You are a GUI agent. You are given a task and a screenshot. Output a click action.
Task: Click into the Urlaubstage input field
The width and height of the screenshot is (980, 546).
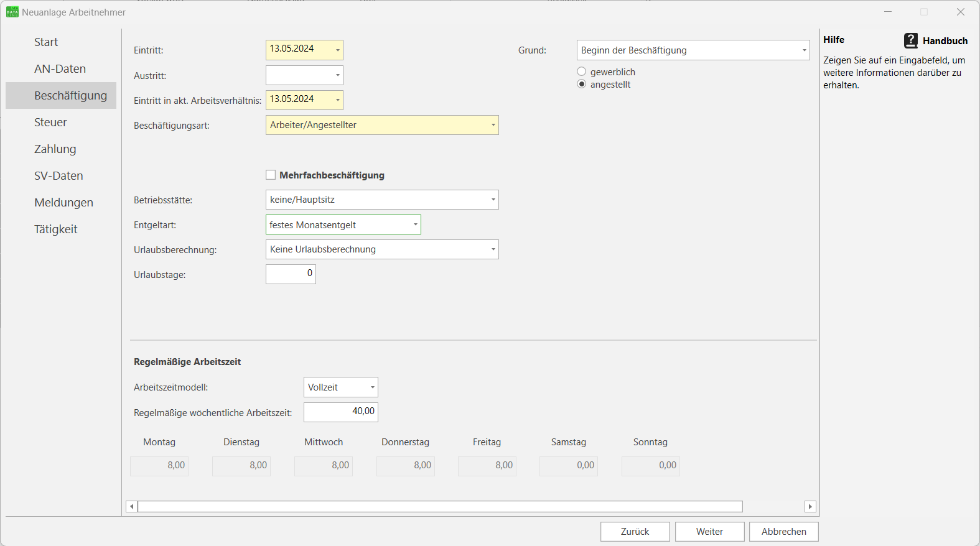(291, 274)
